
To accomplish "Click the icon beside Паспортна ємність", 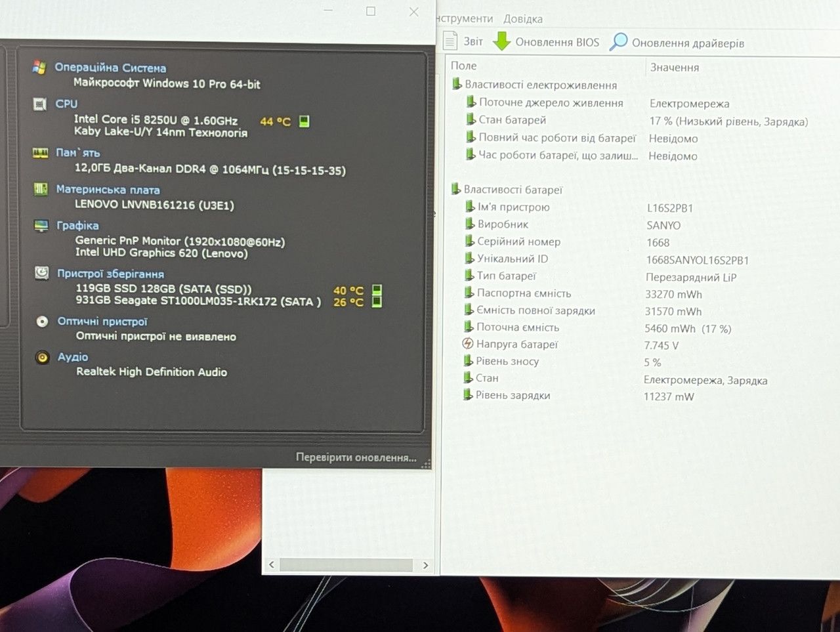I will pyautogui.click(x=469, y=293).
